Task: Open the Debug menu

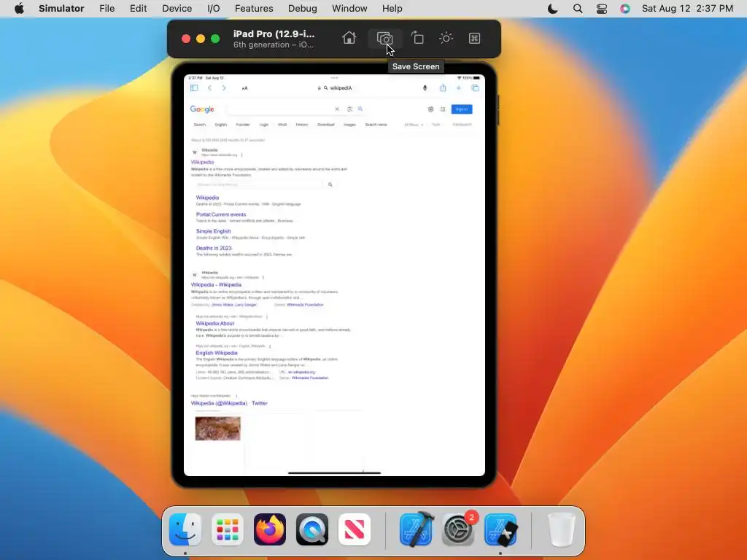Action: point(303,9)
